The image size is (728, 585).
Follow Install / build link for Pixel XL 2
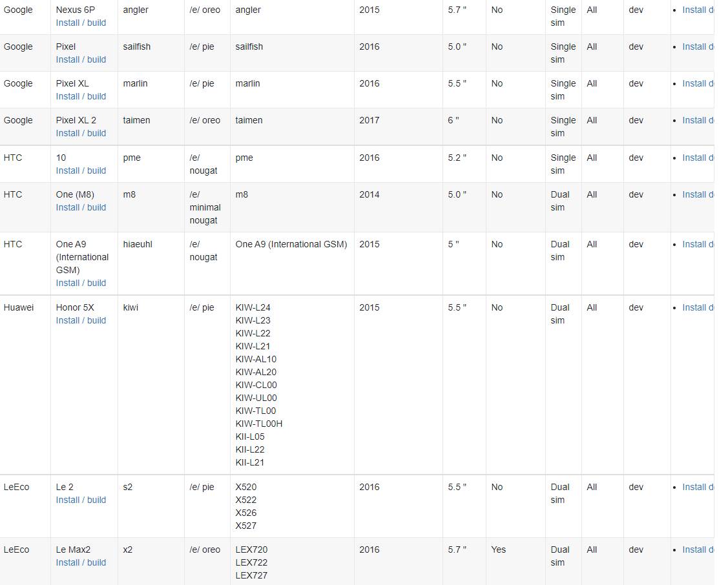tap(81, 133)
